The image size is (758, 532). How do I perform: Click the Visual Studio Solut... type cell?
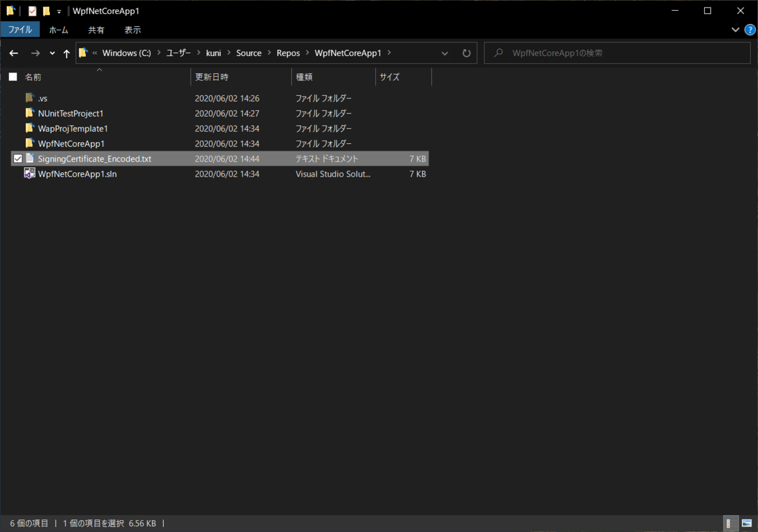click(x=333, y=174)
